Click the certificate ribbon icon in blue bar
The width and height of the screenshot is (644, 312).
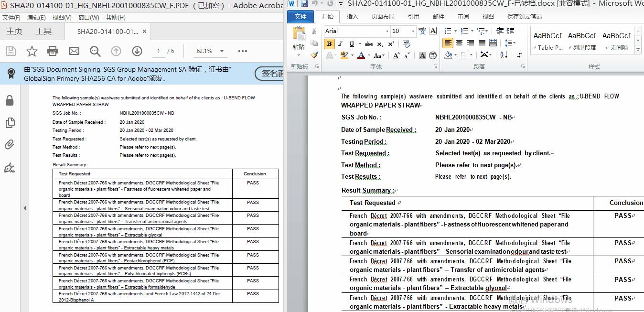click(x=11, y=74)
